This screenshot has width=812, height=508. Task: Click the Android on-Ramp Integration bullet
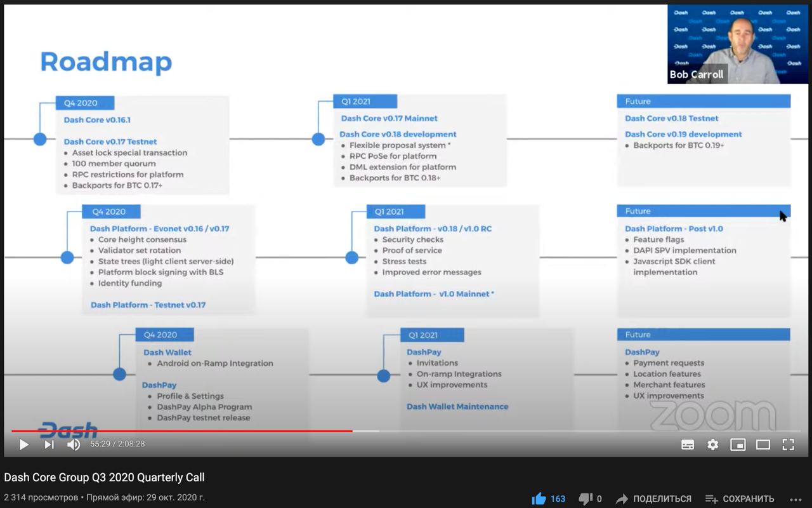pyautogui.click(x=215, y=364)
